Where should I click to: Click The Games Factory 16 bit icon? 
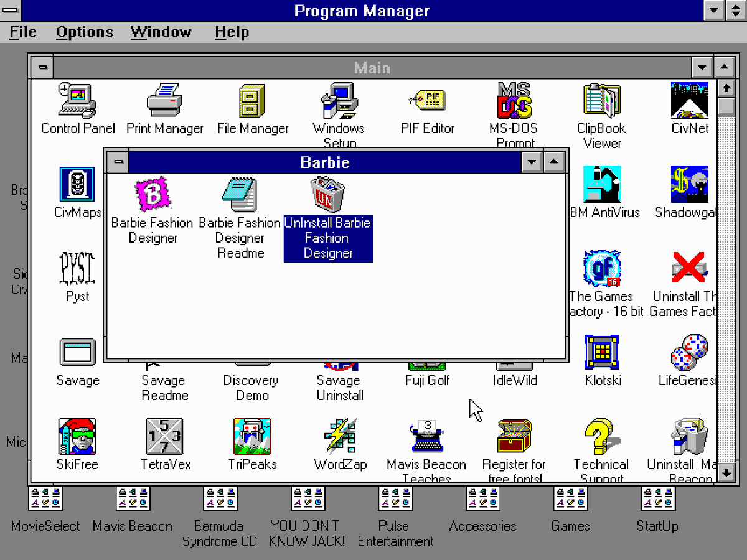tap(602, 268)
